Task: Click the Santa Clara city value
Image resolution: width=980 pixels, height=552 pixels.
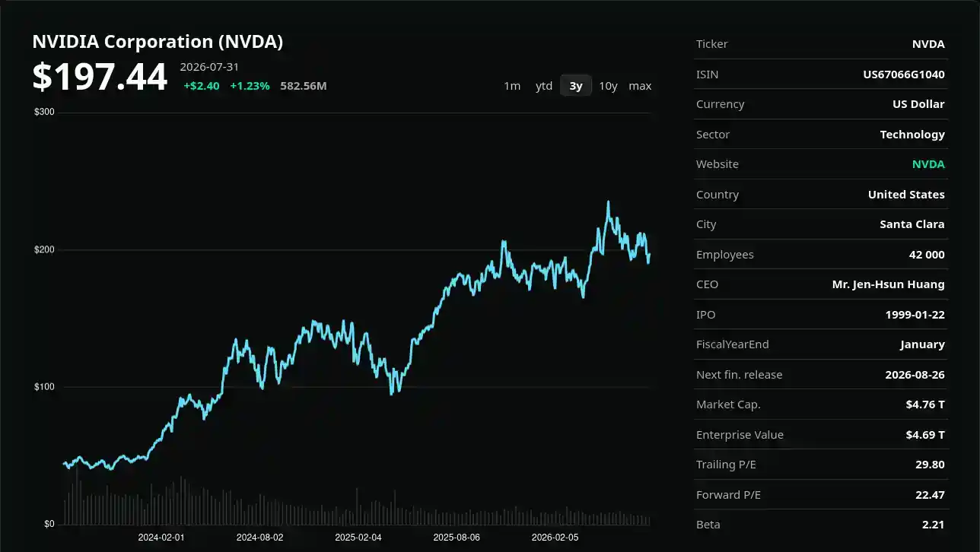Action: tap(912, 224)
